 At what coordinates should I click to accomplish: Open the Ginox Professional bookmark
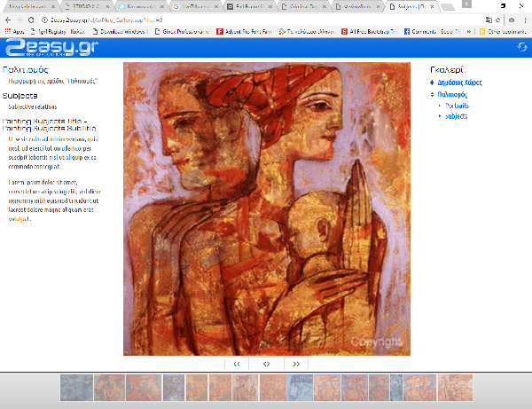point(182,32)
